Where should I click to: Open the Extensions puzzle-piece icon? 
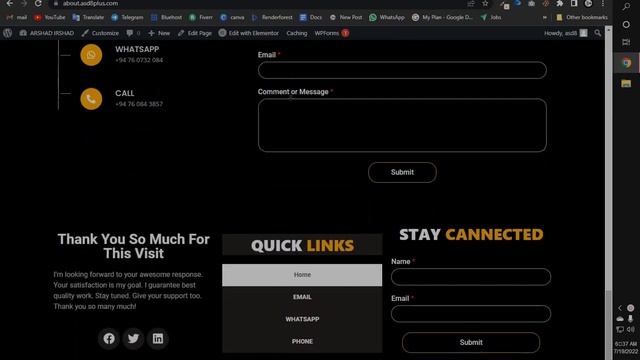coord(560,4)
